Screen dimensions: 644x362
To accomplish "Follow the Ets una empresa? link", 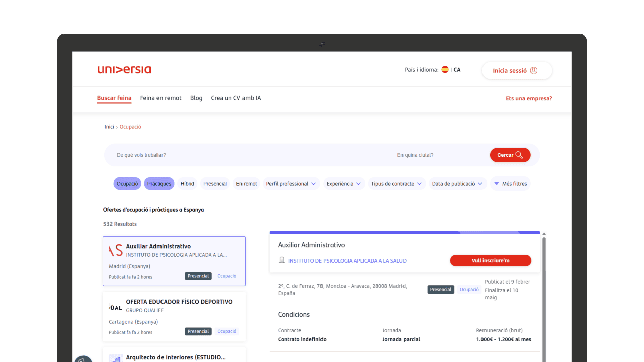I will coord(529,99).
